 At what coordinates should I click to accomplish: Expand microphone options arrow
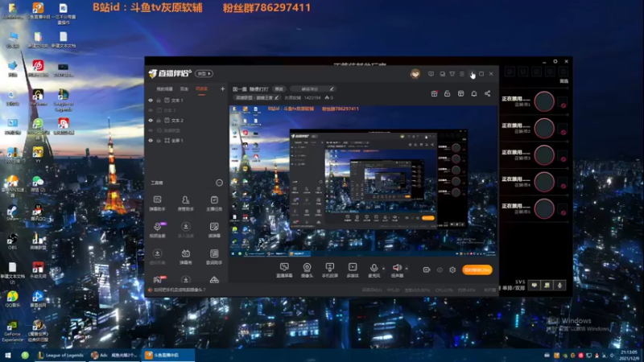(x=384, y=269)
